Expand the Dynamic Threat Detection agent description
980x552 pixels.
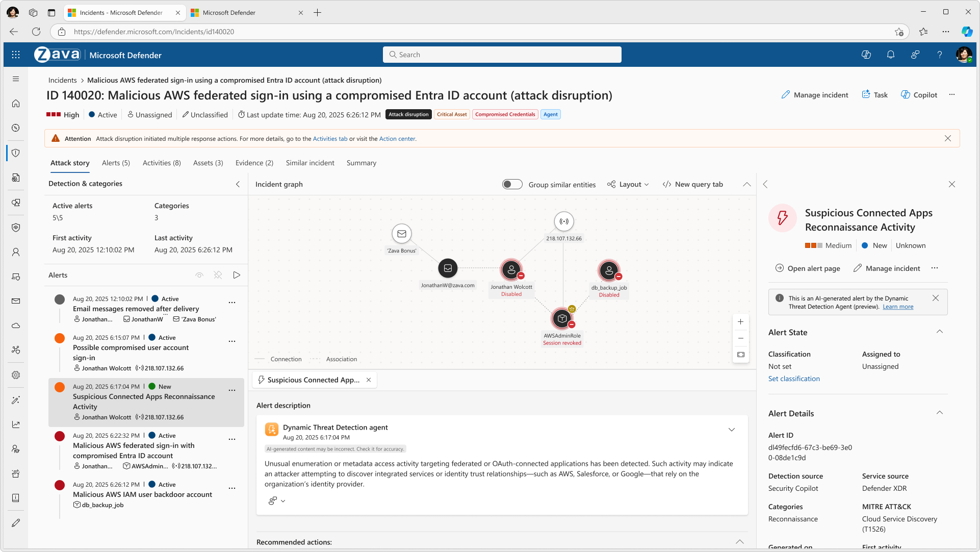[732, 430]
